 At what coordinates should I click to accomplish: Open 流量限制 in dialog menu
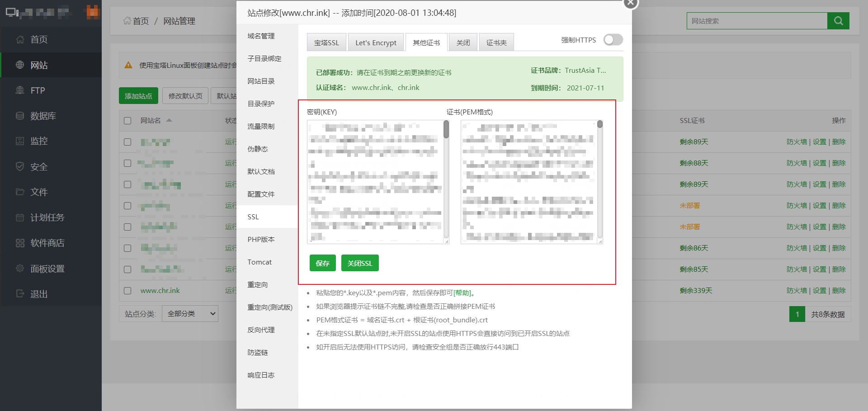267,126
